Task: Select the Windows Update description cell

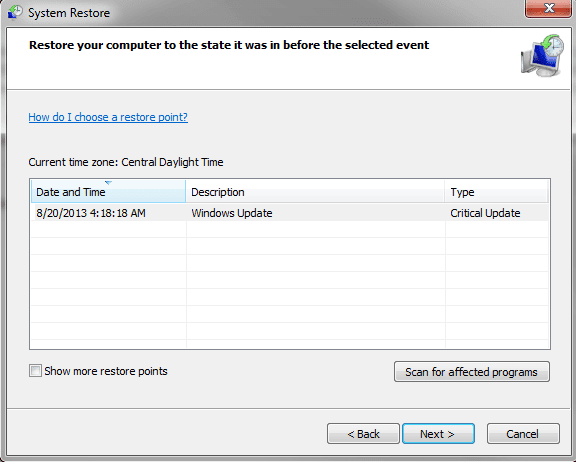Action: point(232,213)
